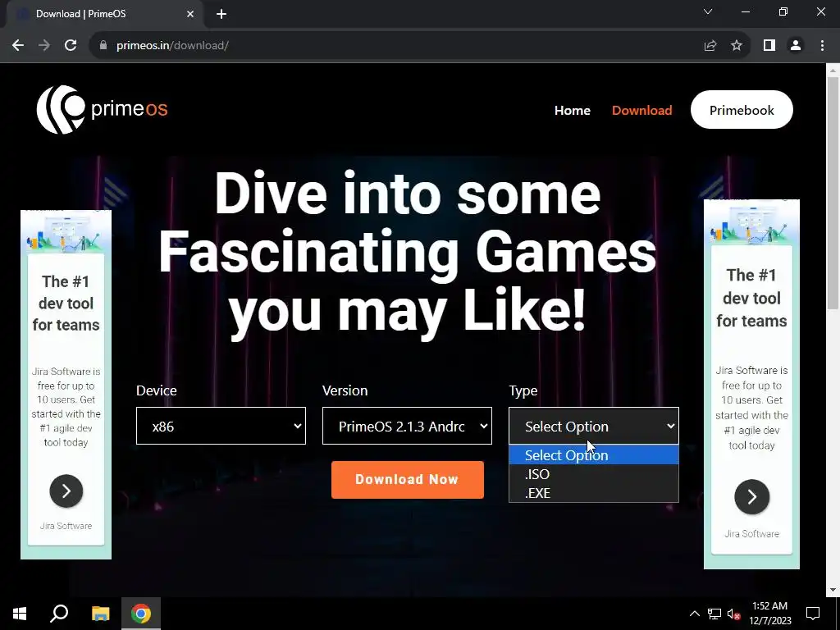Click the network tray icon

click(714, 614)
